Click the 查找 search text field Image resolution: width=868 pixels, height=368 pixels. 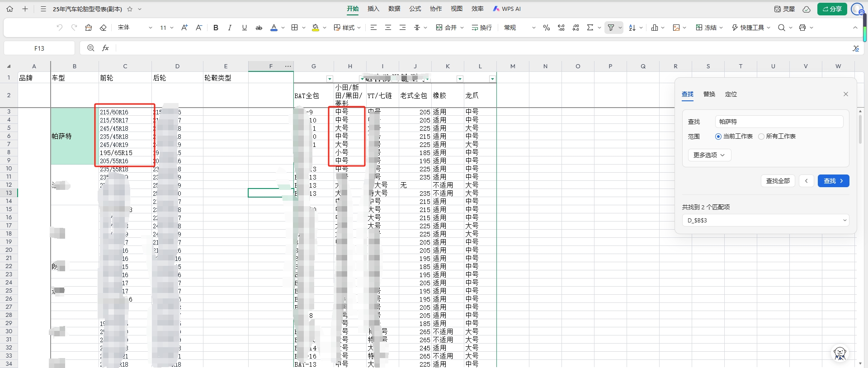click(x=779, y=122)
